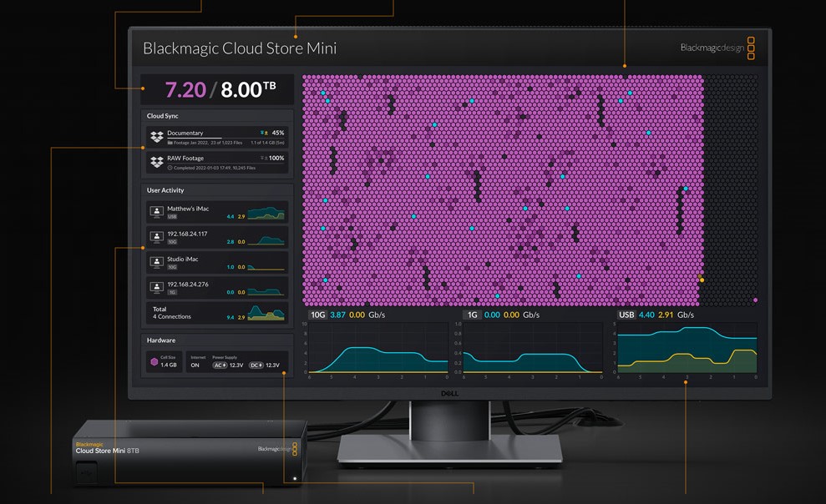The width and height of the screenshot is (826, 504).
Task: Click the 100% RAW Footage percentage
Action: point(276,158)
